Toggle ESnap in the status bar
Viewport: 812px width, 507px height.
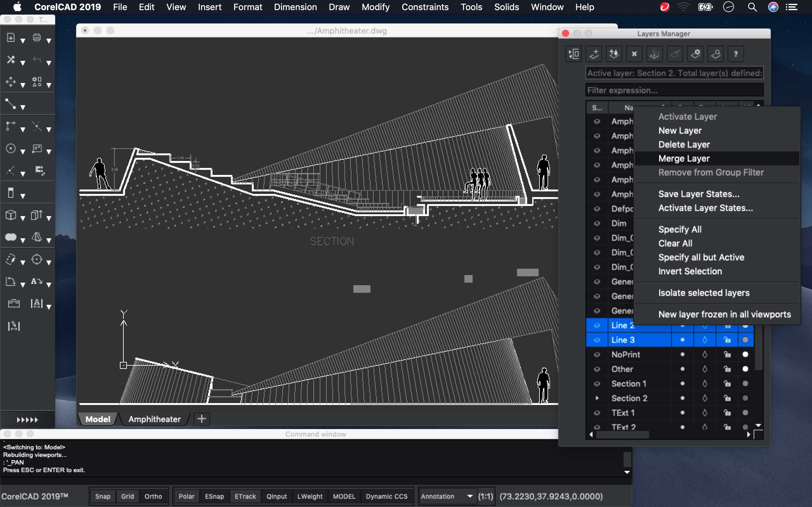[x=214, y=496]
